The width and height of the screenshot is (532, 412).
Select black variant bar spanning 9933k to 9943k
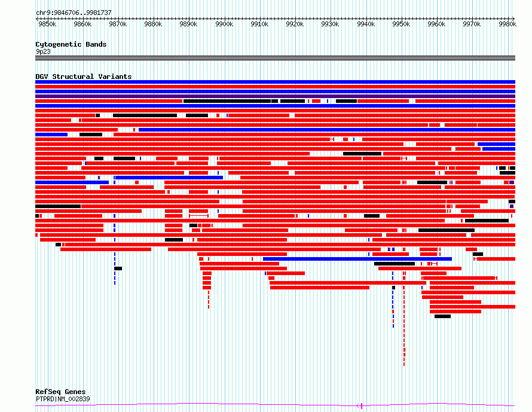(x=362, y=154)
